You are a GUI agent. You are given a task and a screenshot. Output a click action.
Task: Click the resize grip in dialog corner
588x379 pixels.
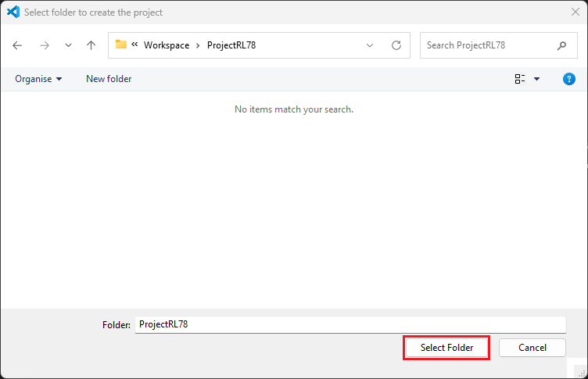(582, 373)
